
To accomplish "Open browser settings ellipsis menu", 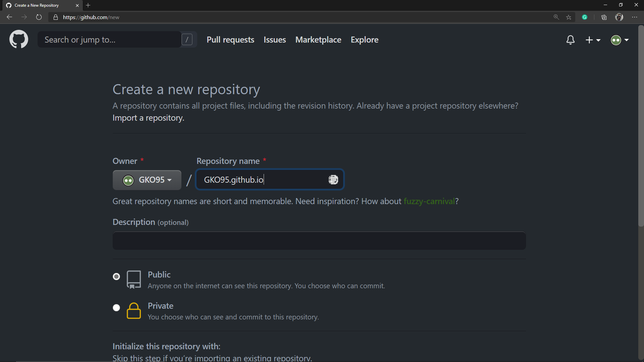I will pos(635,17).
